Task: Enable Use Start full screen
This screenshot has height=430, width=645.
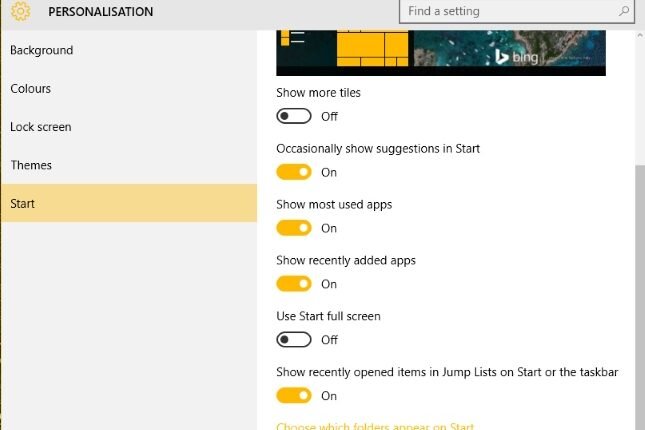Action: tap(294, 340)
